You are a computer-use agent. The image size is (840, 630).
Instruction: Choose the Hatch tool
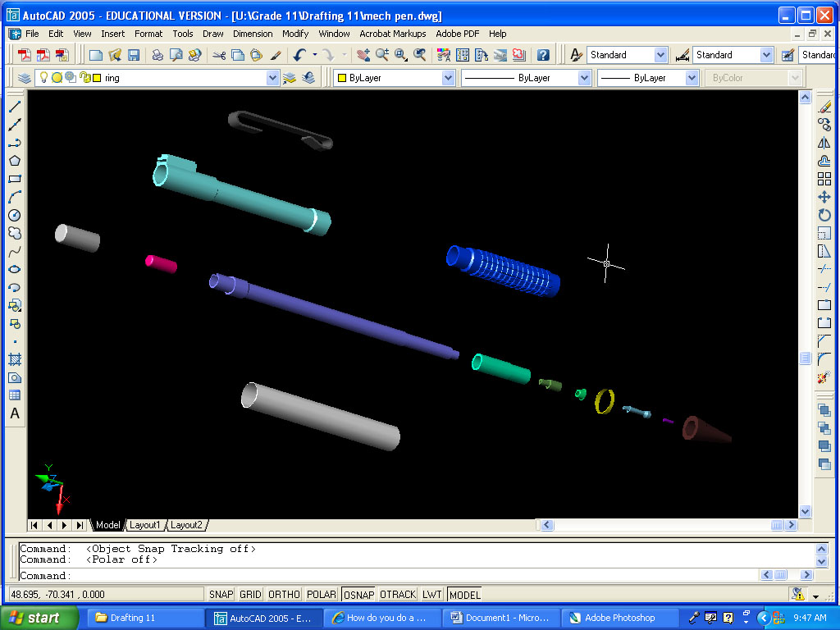click(x=15, y=359)
